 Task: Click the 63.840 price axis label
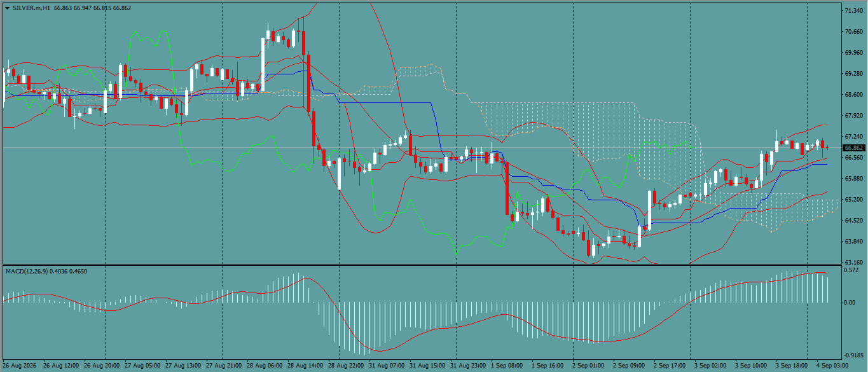point(853,242)
